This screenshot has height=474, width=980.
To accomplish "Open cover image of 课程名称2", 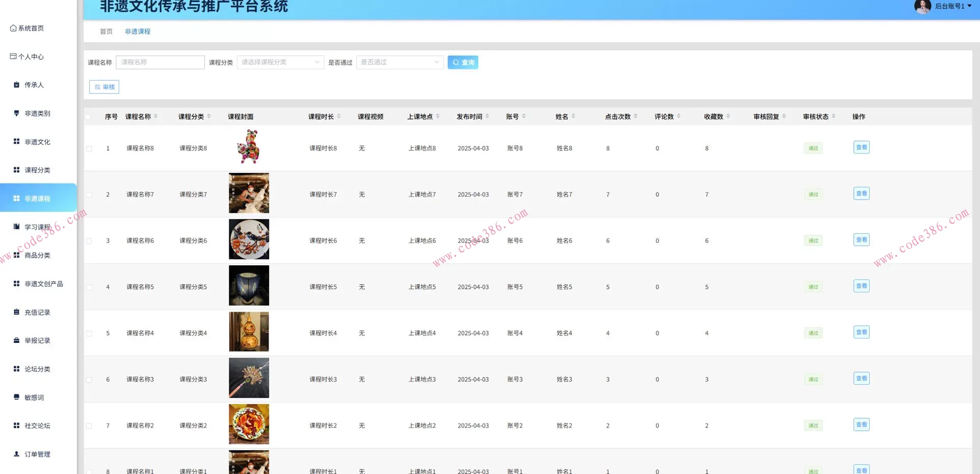I will coord(249,424).
